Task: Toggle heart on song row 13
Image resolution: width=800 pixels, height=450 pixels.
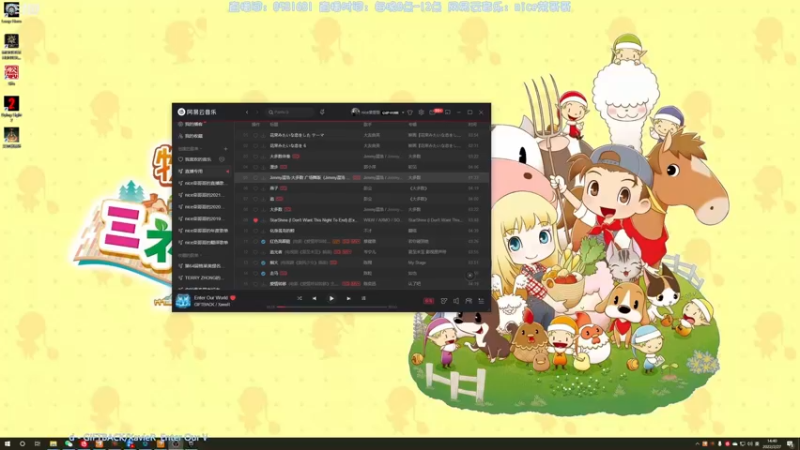Action: 256,263
